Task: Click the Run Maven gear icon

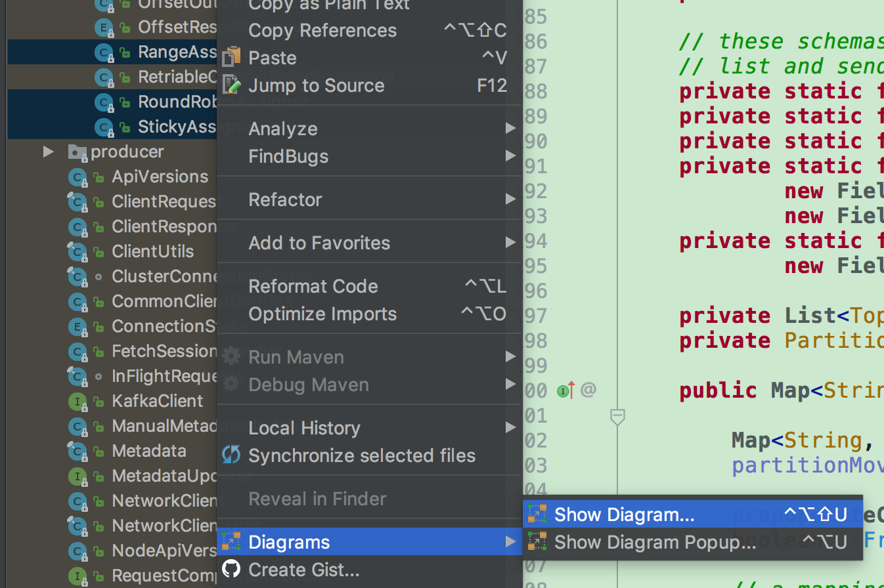Action: coord(231,357)
